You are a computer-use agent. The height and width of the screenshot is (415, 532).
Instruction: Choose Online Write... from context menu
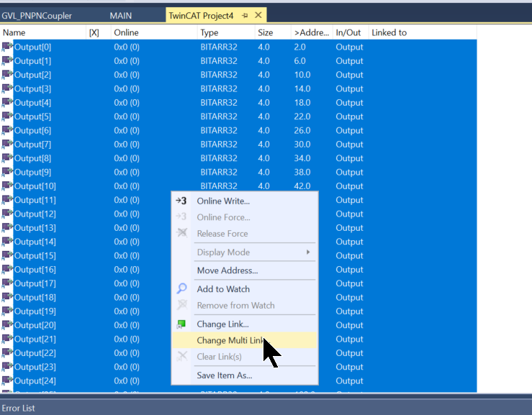[x=223, y=201]
